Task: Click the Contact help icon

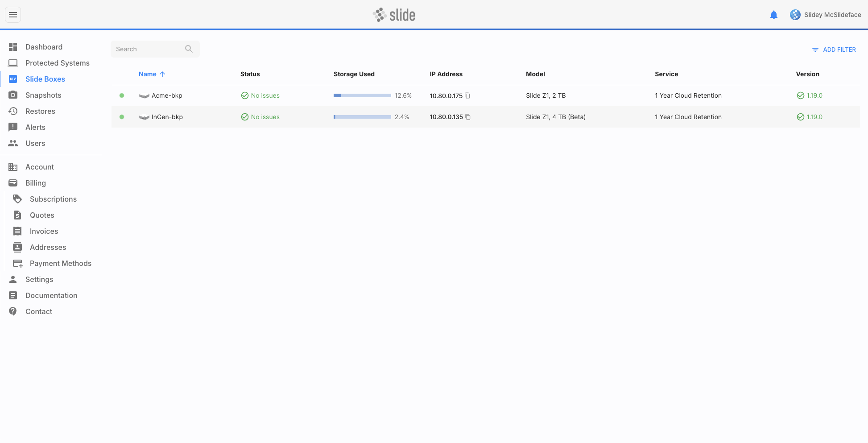Action: tap(13, 311)
